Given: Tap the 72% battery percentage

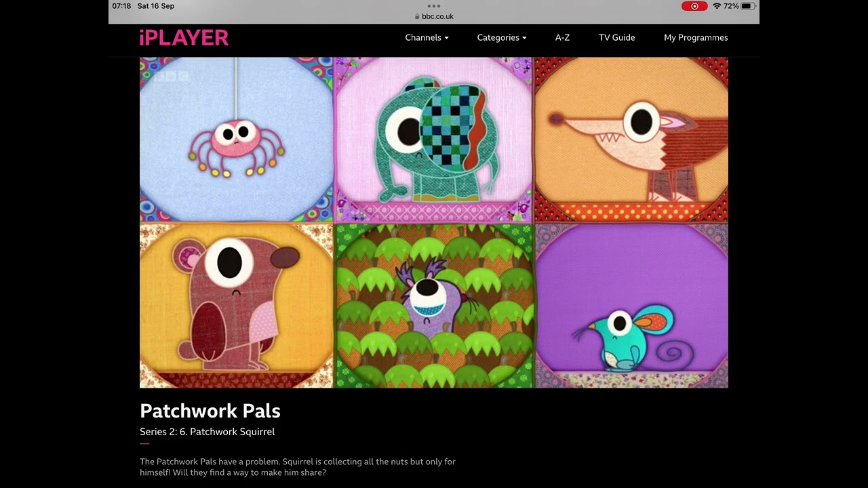Looking at the screenshot, I should click(731, 6).
